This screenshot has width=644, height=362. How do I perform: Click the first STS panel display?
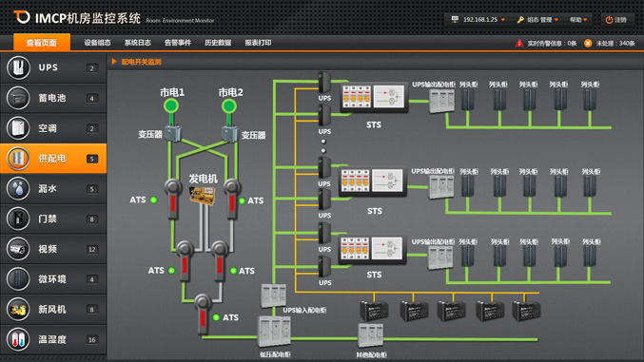coord(373,97)
